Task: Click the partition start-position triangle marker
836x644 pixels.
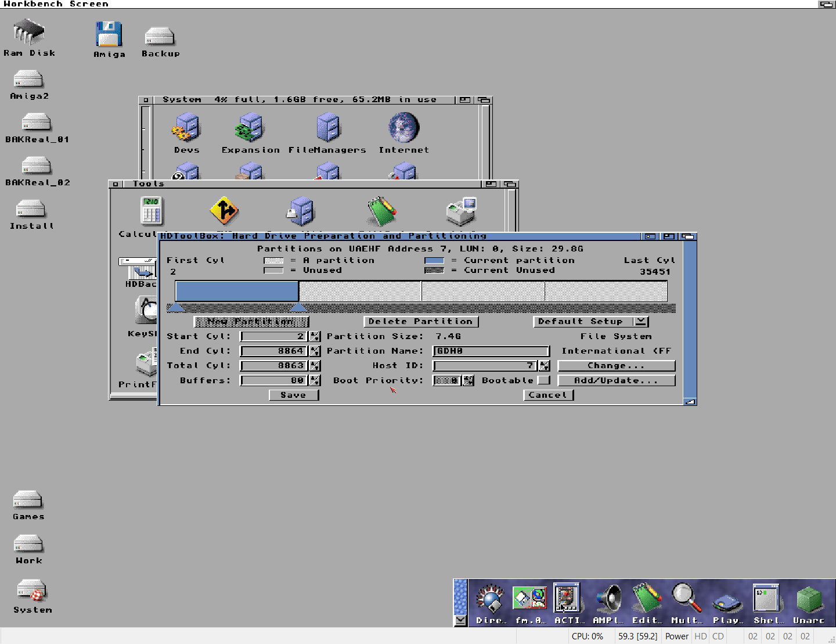Action: tap(175, 308)
